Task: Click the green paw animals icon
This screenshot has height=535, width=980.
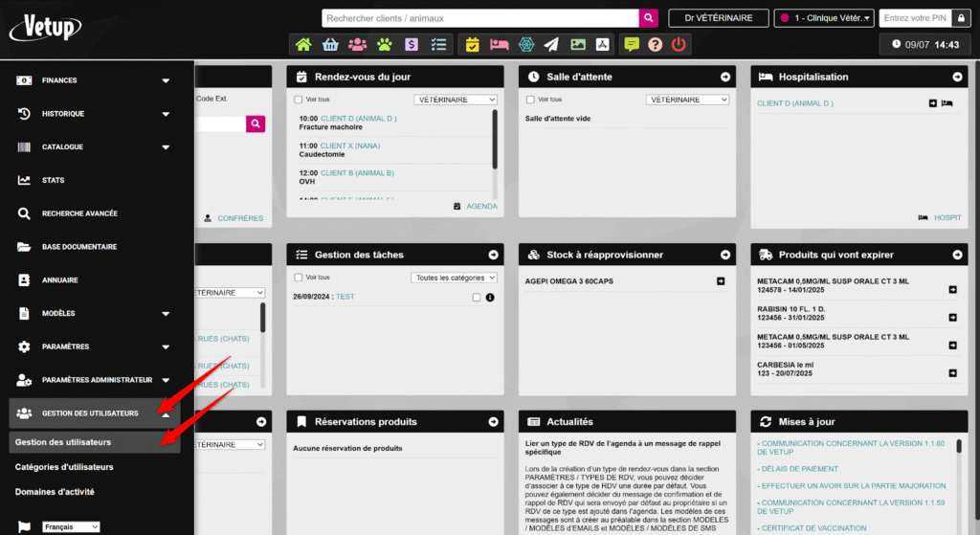Action: click(x=384, y=44)
